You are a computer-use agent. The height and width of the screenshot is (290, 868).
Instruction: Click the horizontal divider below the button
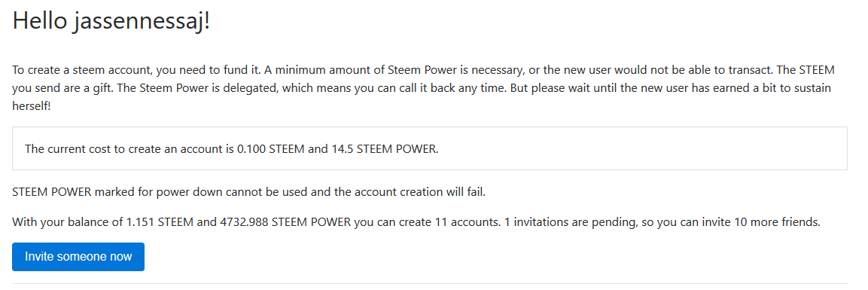[430, 283]
